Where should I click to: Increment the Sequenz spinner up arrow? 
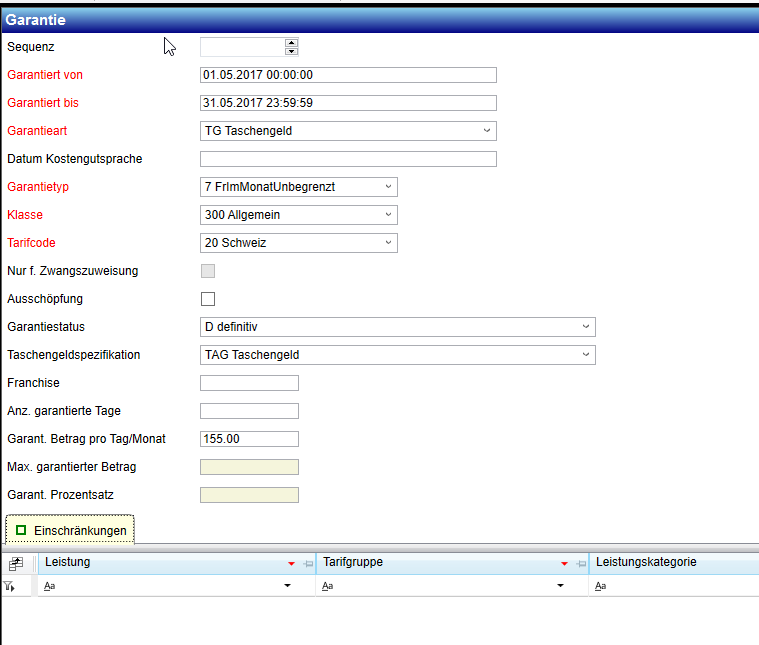(x=291, y=43)
